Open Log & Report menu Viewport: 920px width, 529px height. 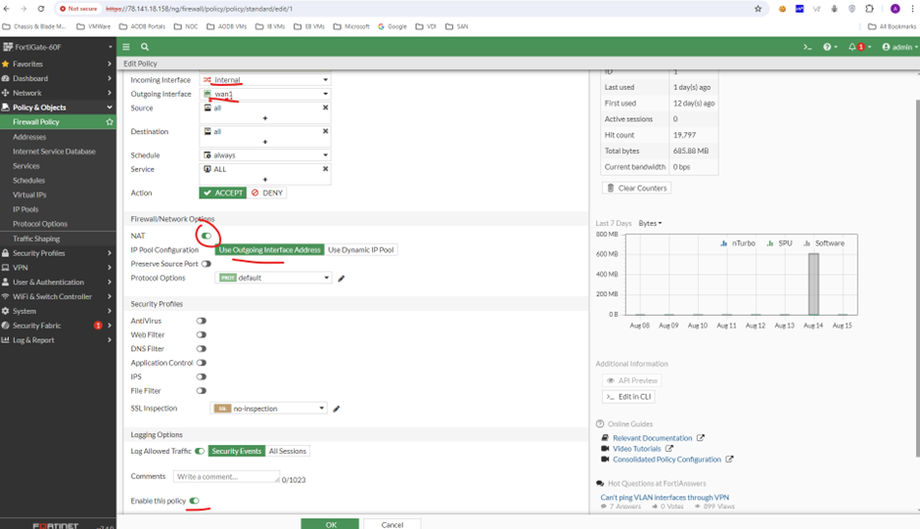point(58,340)
